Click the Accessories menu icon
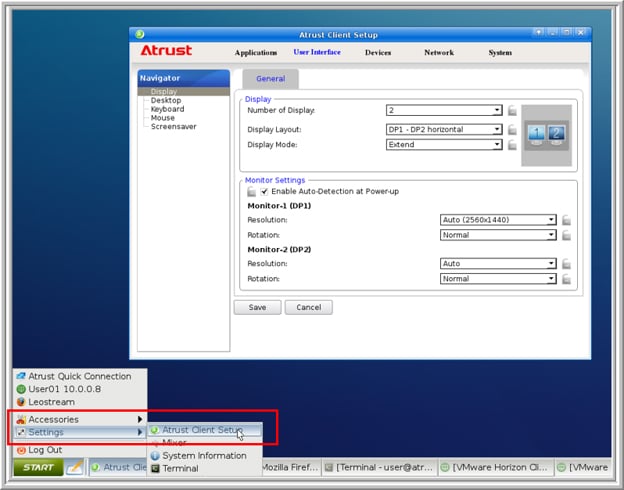Image resolution: width=624 pixels, height=490 pixels. tap(21, 419)
